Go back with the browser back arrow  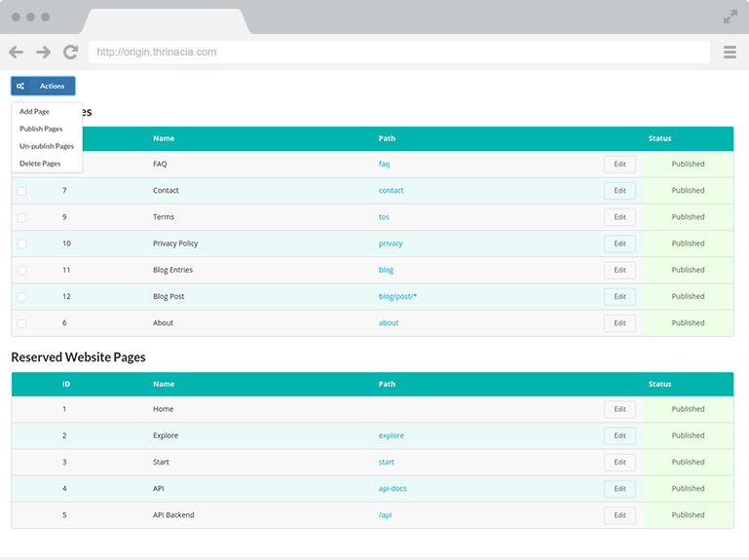(x=16, y=52)
